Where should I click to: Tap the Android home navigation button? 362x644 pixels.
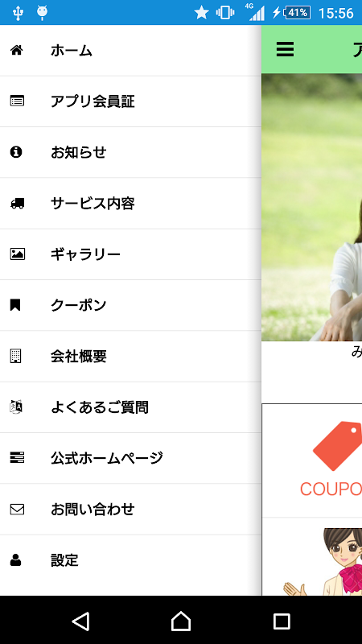(x=181, y=621)
